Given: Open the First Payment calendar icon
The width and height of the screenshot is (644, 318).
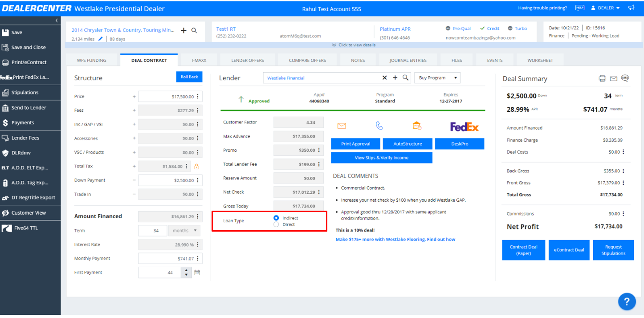Looking at the screenshot, I should 197,272.
